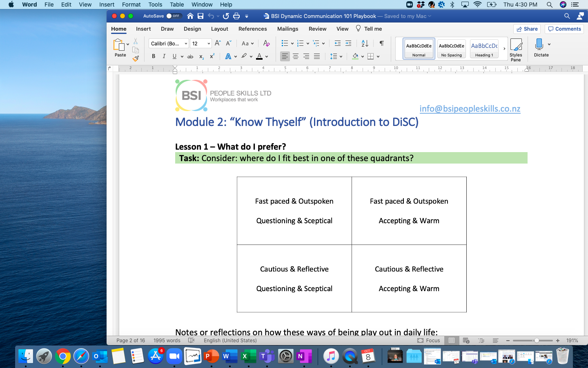
Task: Expand the bullet list options arrow
Action: coord(292,43)
